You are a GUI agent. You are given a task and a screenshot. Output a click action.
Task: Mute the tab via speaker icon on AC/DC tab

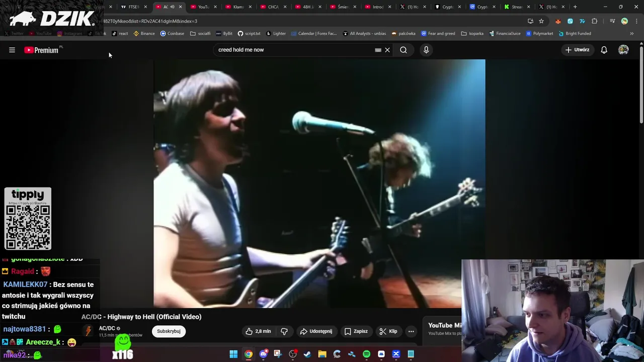click(172, 7)
